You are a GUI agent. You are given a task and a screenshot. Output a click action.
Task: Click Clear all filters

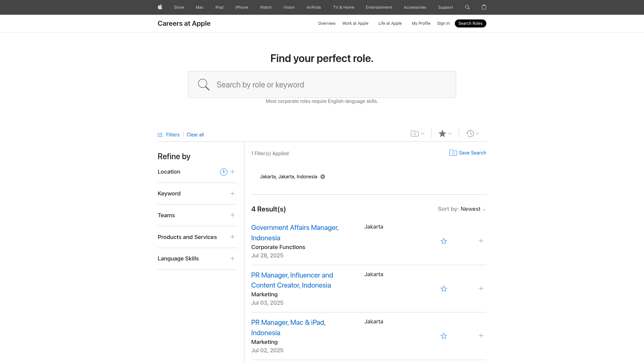tap(195, 135)
